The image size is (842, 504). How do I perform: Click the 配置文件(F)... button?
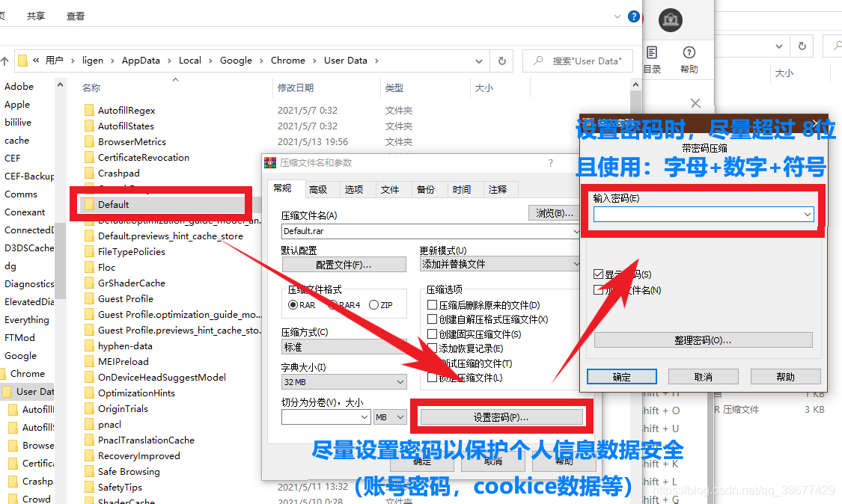pos(344,265)
